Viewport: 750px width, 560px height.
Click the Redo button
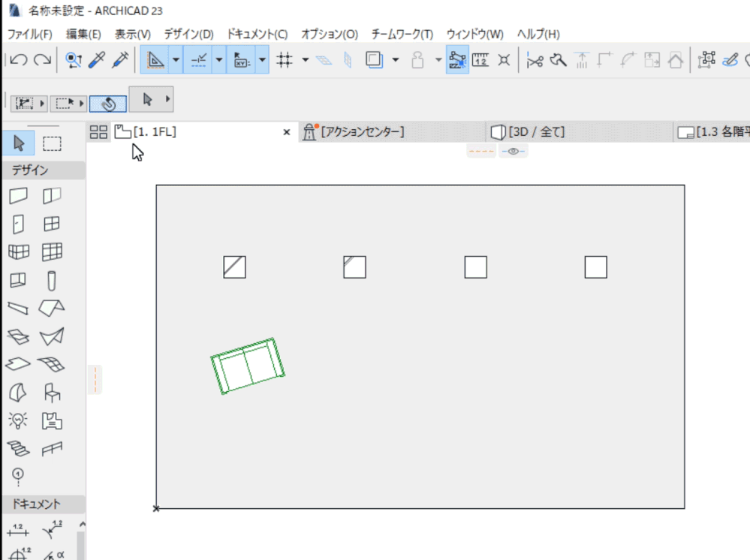click(x=42, y=59)
